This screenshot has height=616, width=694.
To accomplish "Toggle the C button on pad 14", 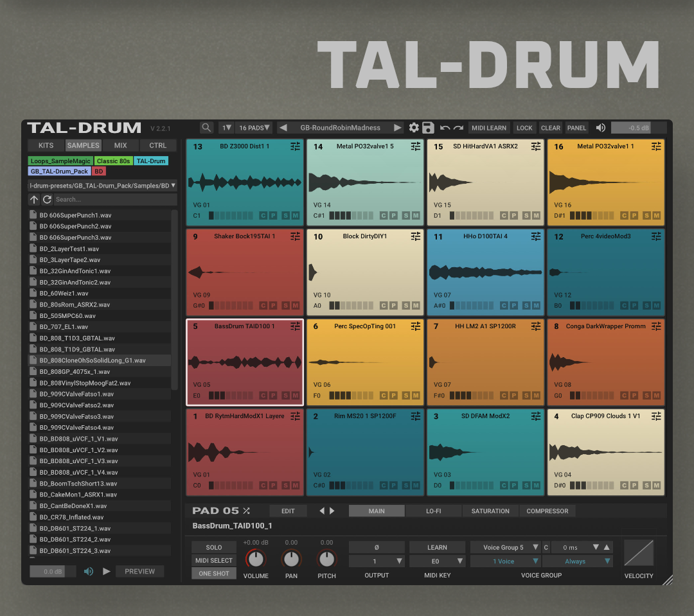I will tap(383, 216).
